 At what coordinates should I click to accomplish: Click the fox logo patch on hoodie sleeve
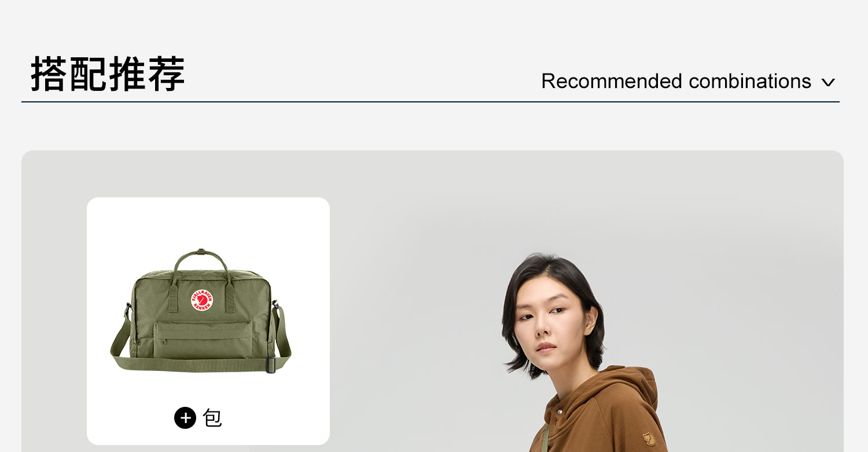648,439
